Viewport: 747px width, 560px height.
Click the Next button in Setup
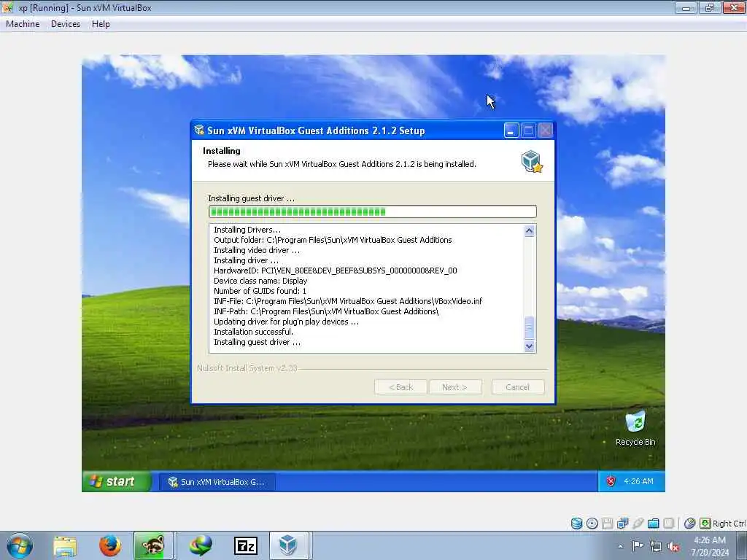tap(455, 387)
